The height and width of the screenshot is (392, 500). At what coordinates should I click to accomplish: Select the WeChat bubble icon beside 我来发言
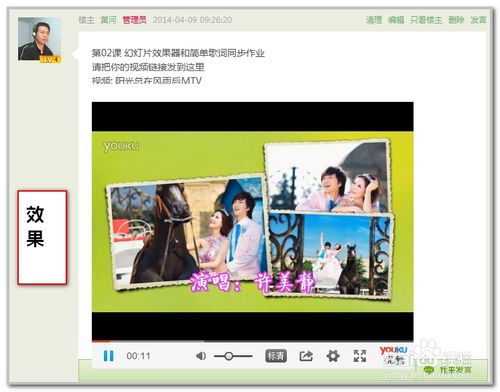[x=429, y=370]
